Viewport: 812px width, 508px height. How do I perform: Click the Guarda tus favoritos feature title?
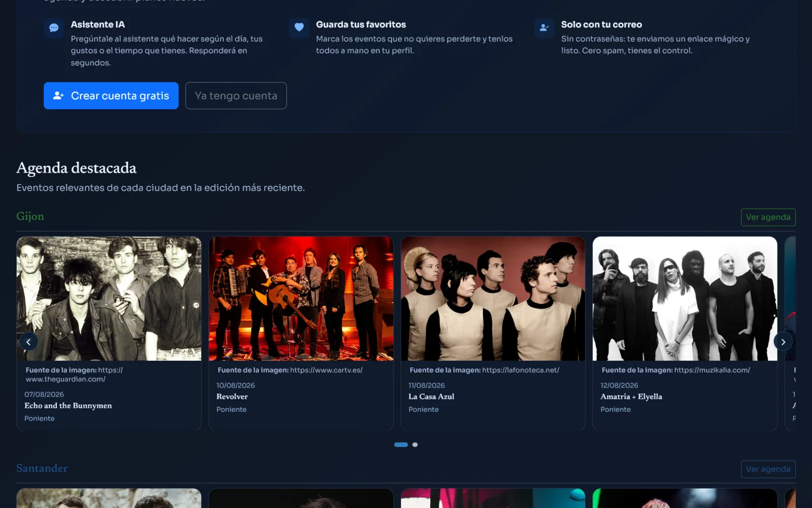pyautogui.click(x=361, y=24)
